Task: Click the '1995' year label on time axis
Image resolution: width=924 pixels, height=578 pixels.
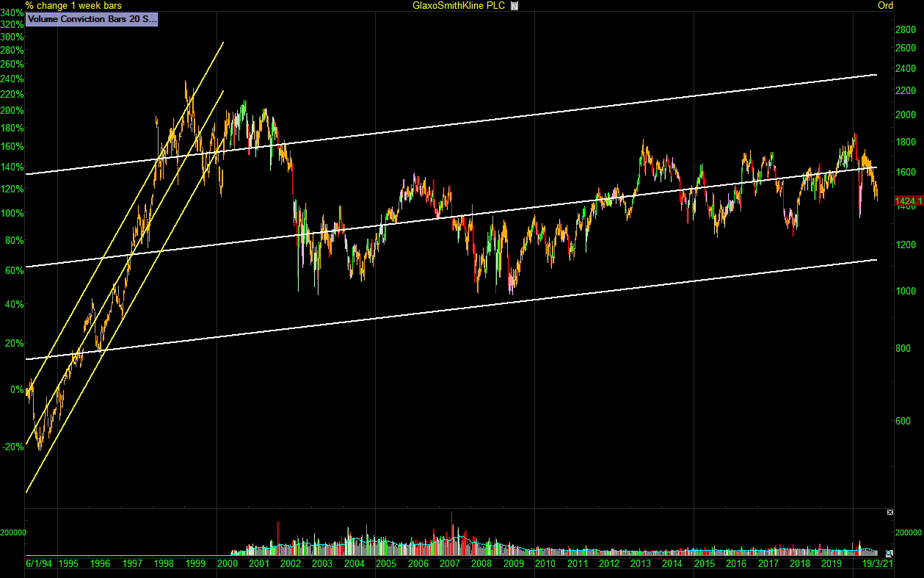Action: [68, 564]
